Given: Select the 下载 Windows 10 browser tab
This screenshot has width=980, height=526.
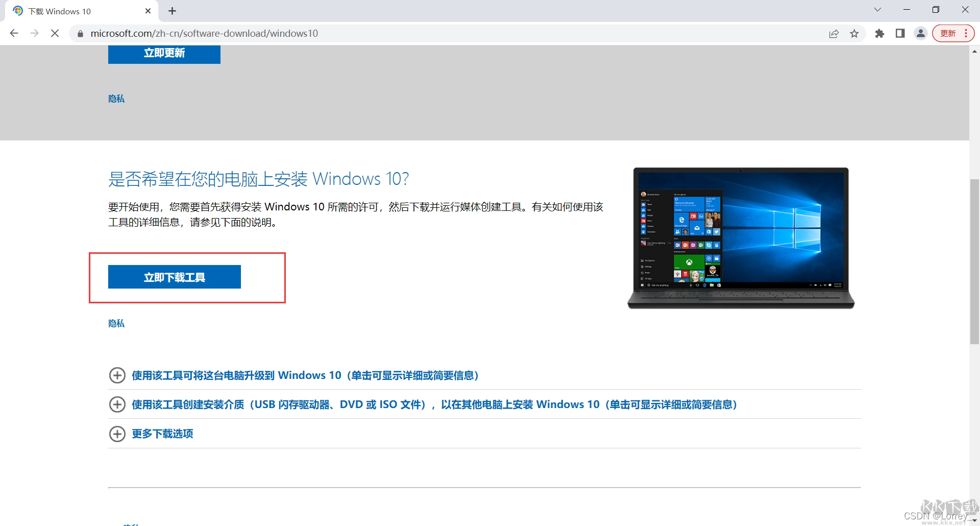Looking at the screenshot, I should (66, 10).
